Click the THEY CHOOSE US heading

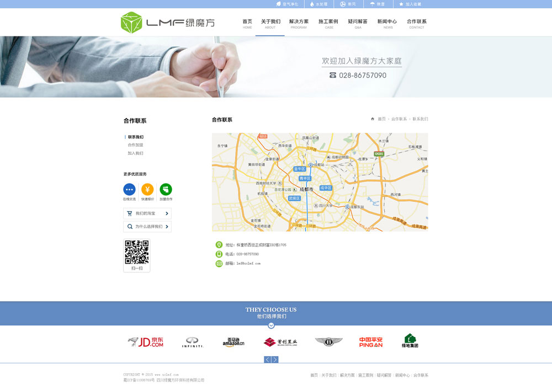click(271, 310)
